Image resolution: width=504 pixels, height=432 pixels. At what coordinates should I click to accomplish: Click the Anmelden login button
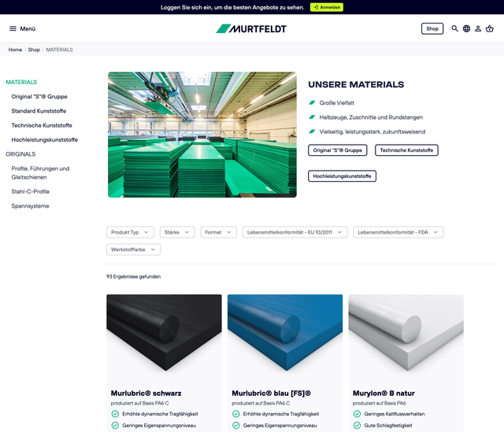(327, 7)
